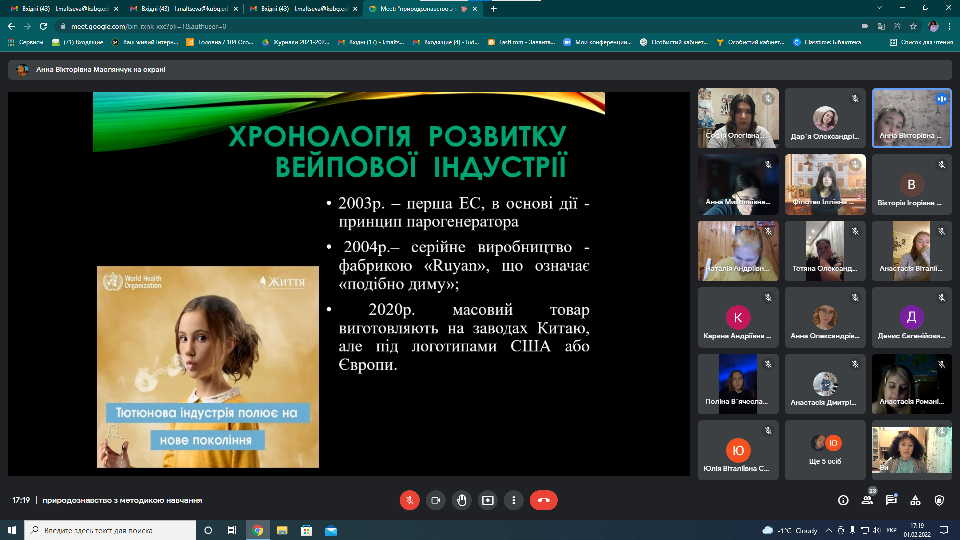Open the three-dot more options menu
The image size is (960, 540).
(x=513, y=500)
